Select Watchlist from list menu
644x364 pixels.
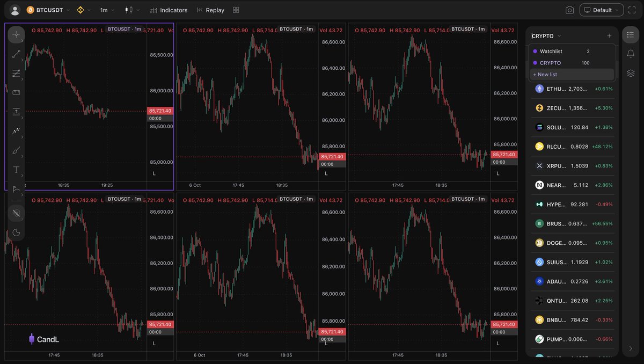(x=572, y=52)
